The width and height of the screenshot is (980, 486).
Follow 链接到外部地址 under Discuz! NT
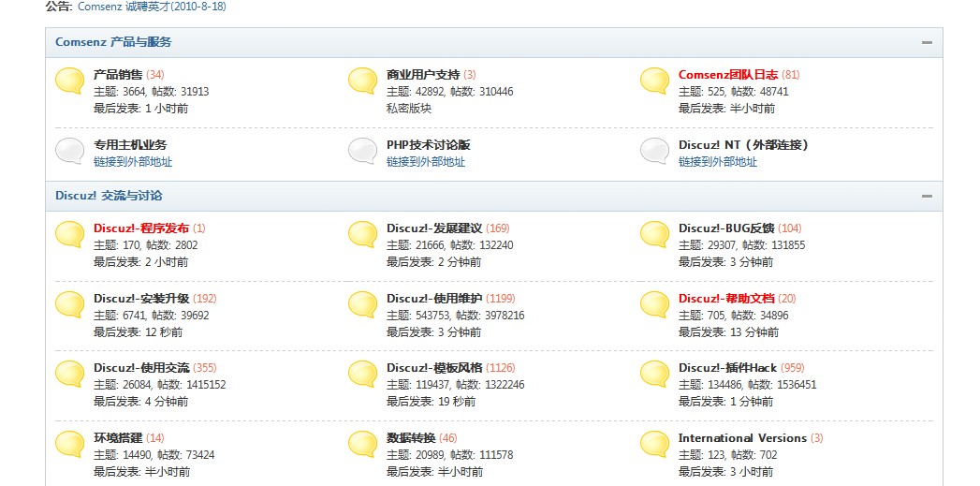[x=718, y=161]
